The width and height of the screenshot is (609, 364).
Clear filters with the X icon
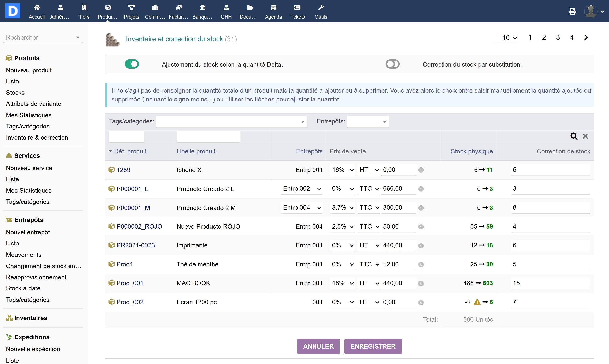click(585, 136)
